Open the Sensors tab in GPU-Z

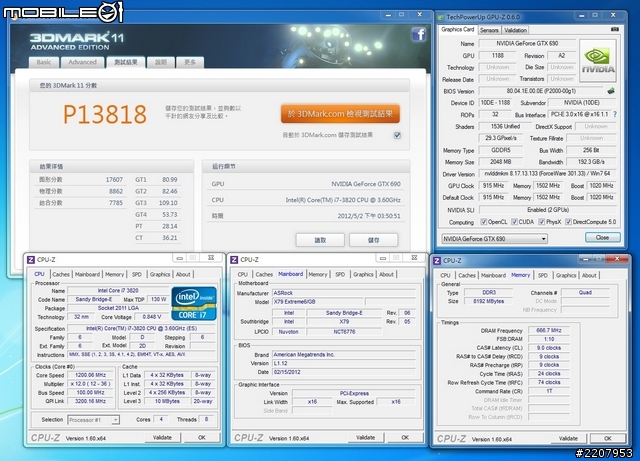coord(489,30)
